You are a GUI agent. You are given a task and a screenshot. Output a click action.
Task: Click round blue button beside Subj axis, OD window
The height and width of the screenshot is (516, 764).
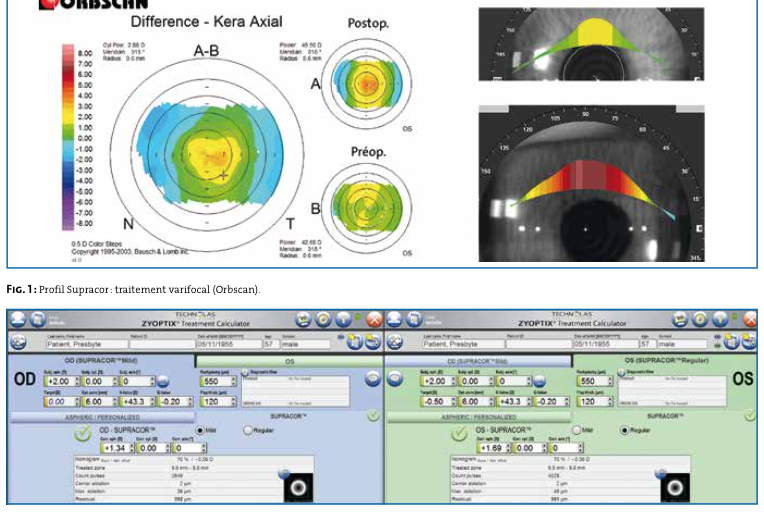pyautogui.click(x=163, y=382)
